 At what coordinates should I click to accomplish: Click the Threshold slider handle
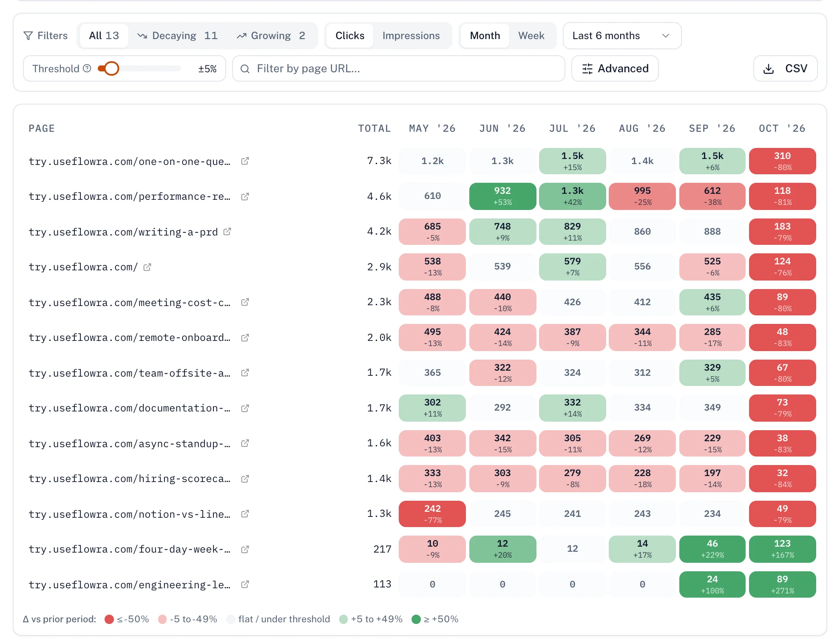click(x=112, y=68)
